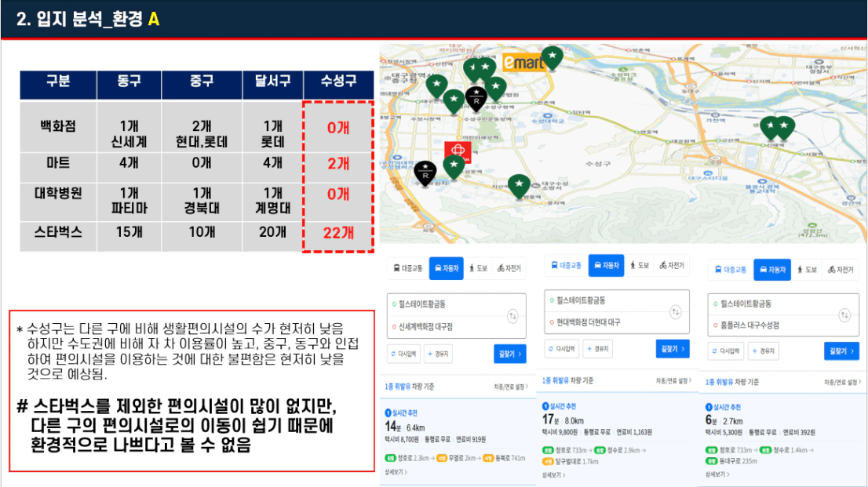Swap origin and destination in the 현대백화점 route
The width and height of the screenshot is (868, 487).
676,311
